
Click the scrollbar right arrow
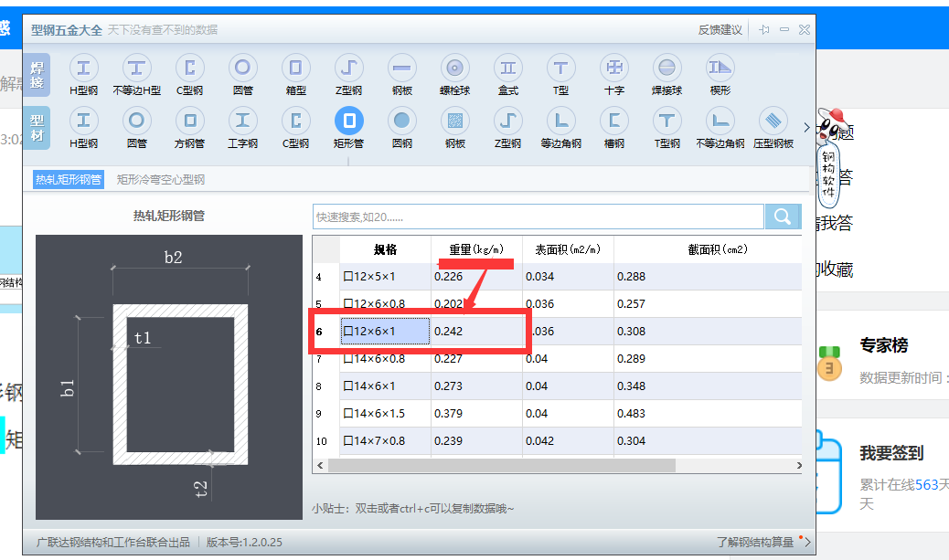pyautogui.click(x=799, y=465)
